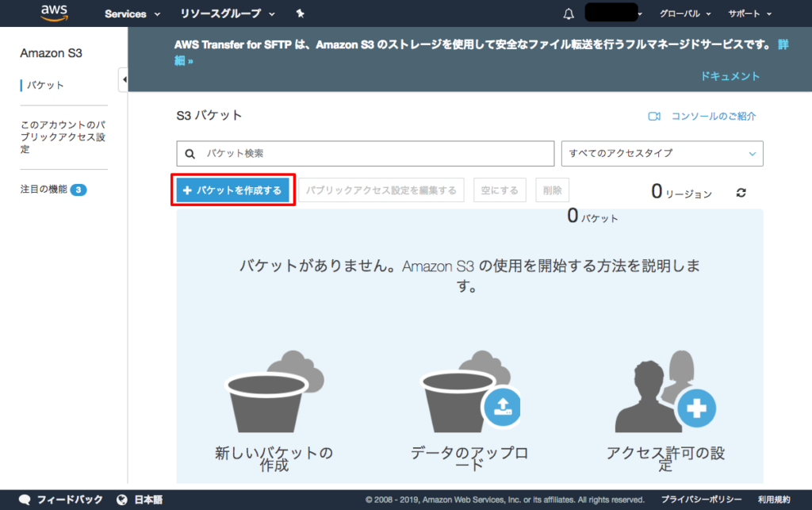This screenshot has width=812, height=510.
Task: Open the リソースグループ dropdown menu
Action: pos(228,14)
